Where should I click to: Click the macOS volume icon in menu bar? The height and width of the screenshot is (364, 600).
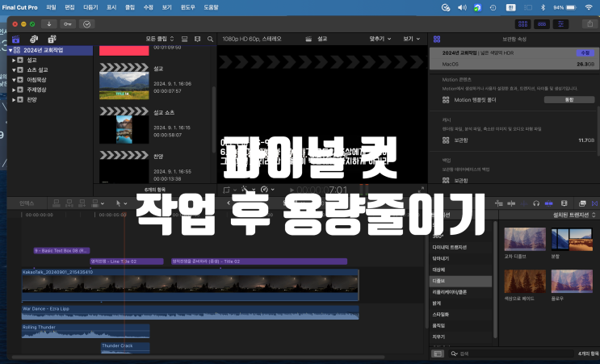tap(462, 7)
